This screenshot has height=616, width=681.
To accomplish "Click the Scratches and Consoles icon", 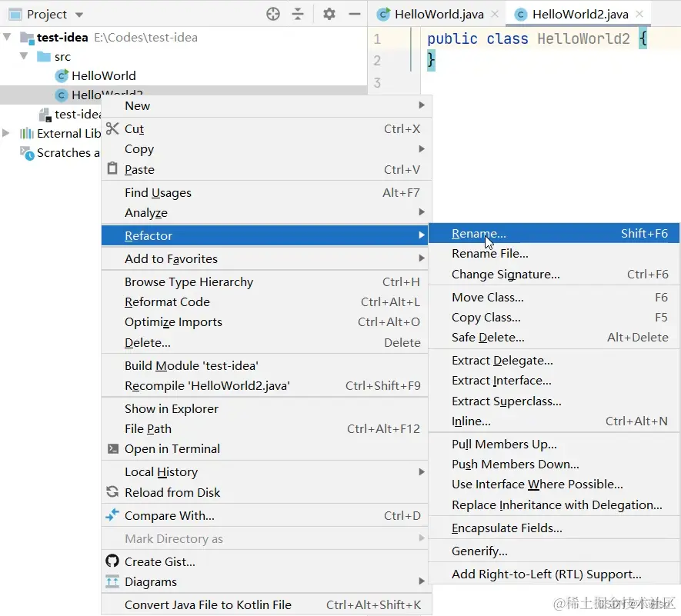I will point(27,153).
